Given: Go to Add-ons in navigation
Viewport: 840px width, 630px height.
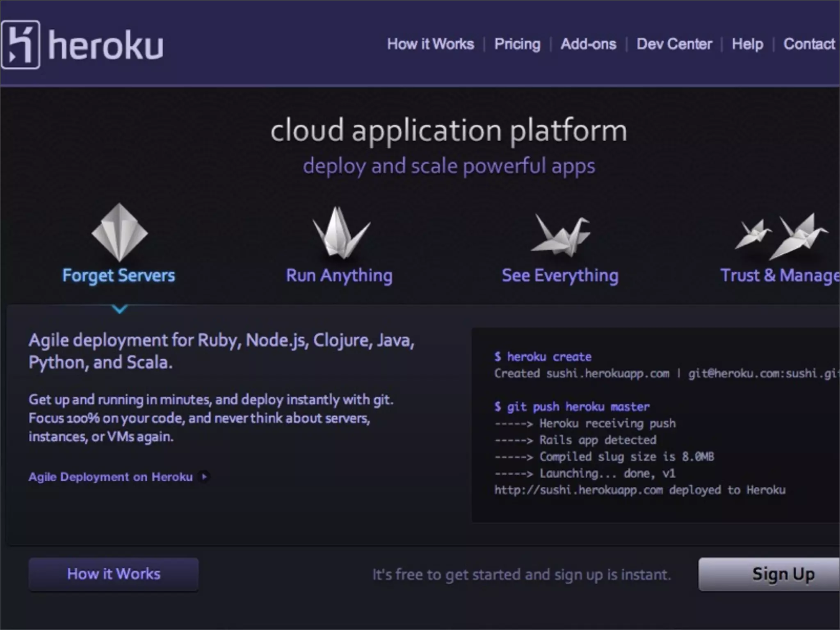Looking at the screenshot, I should (x=588, y=44).
